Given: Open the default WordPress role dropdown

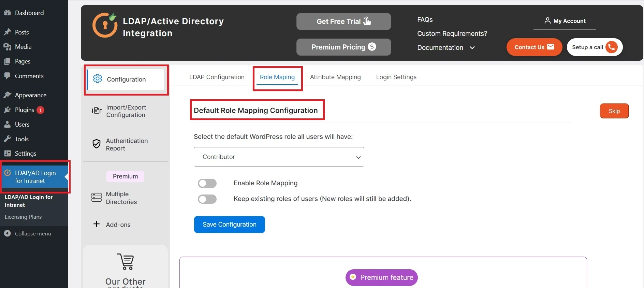Looking at the screenshot, I should coord(279,157).
